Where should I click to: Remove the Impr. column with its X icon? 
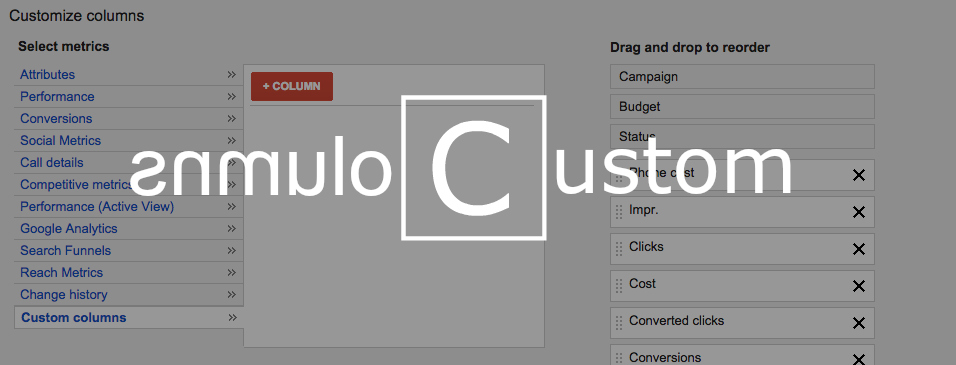858,212
